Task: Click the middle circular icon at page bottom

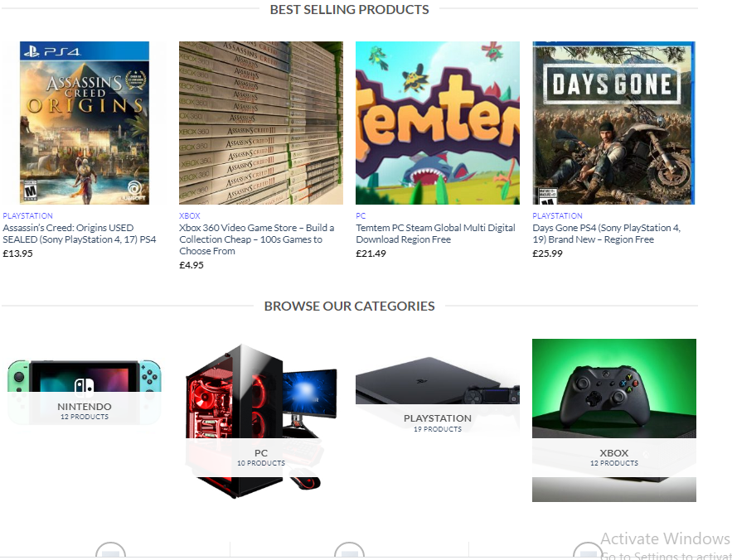Action: [x=349, y=551]
